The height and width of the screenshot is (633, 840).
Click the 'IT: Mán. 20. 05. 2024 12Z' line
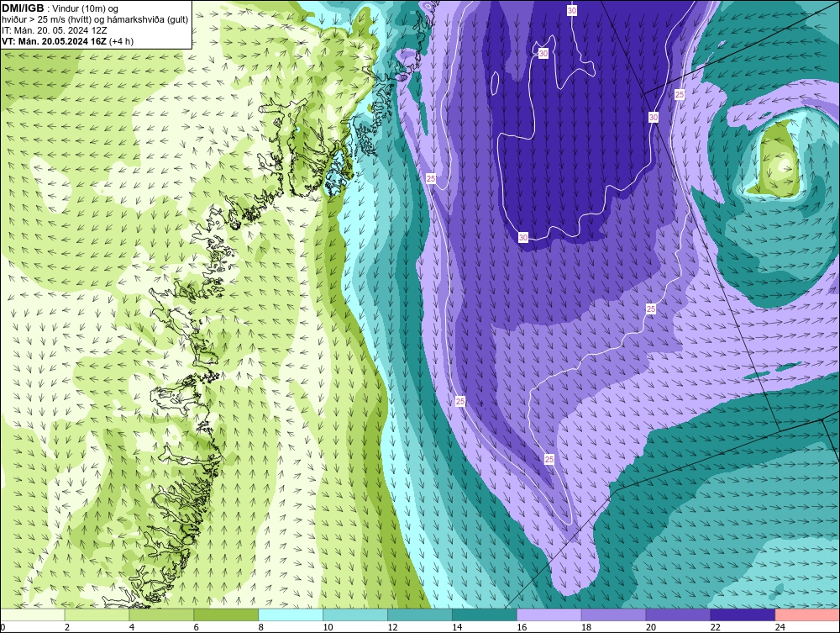[x=54, y=30]
